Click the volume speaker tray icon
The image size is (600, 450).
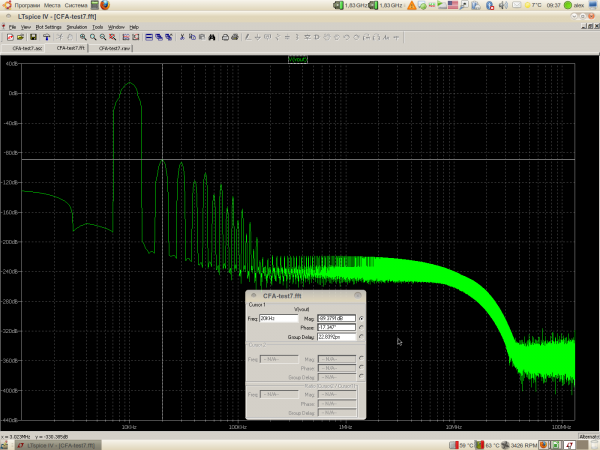tap(504, 5)
